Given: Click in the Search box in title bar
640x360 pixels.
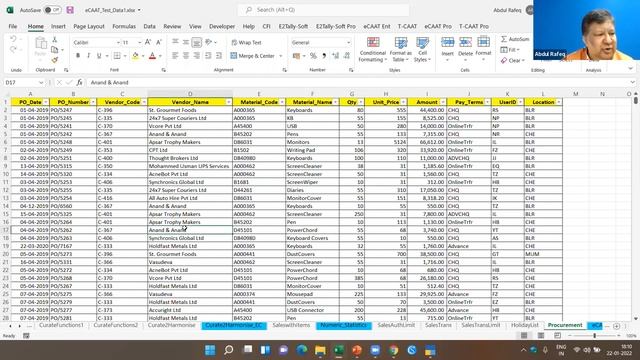Looking at the screenshot, I should (x=323, y=10).
